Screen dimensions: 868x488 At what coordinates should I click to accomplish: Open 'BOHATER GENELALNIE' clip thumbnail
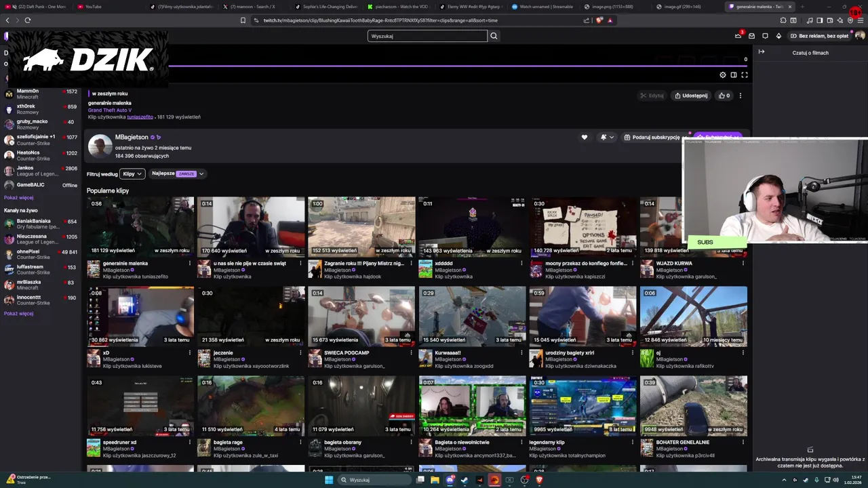(x=694, y=405)
